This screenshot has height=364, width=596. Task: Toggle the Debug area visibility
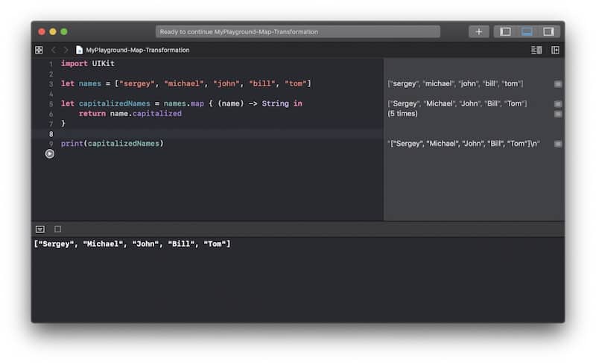pos(527,31)
